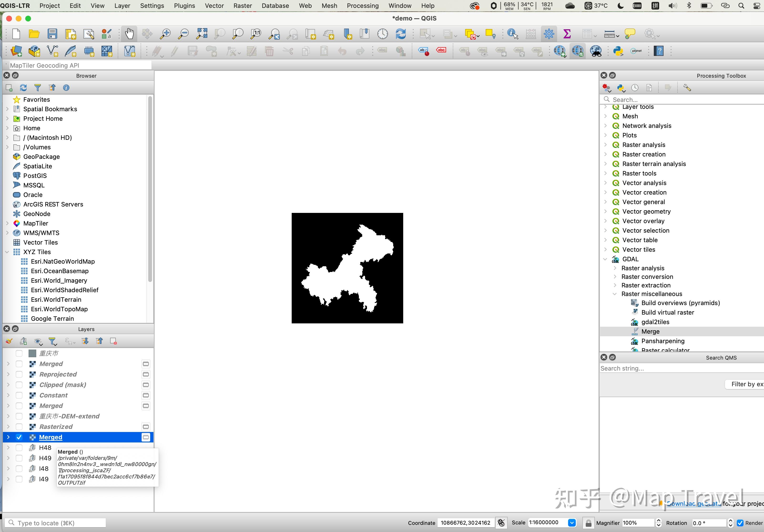Collapse the GDAL toolbox group
This screenshot has width=764, height=532.
pos(605,259)
